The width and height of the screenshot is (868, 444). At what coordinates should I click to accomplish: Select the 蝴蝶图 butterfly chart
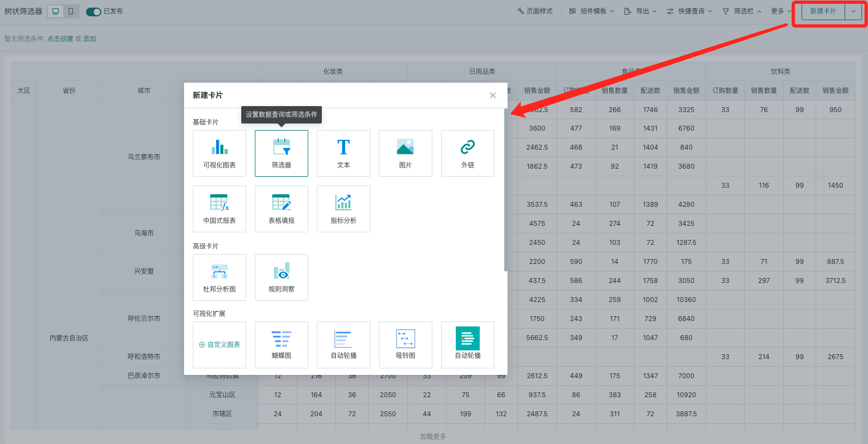(282, 345)
